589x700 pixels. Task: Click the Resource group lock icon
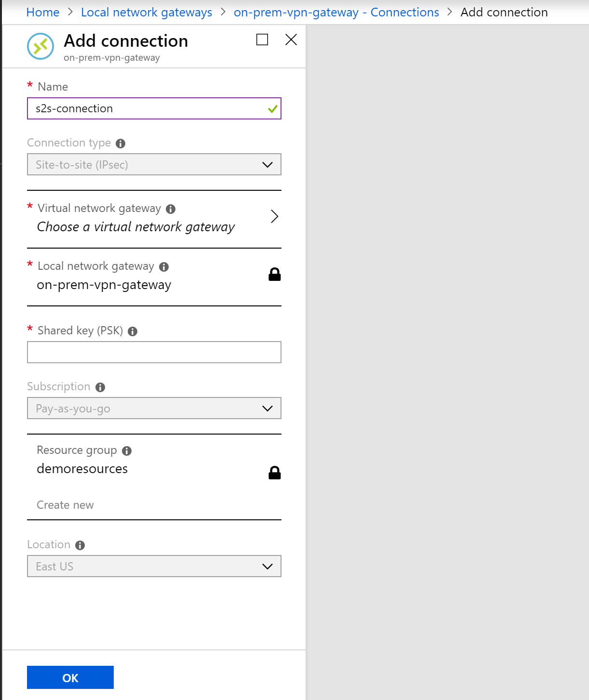(x=275, y=472)
